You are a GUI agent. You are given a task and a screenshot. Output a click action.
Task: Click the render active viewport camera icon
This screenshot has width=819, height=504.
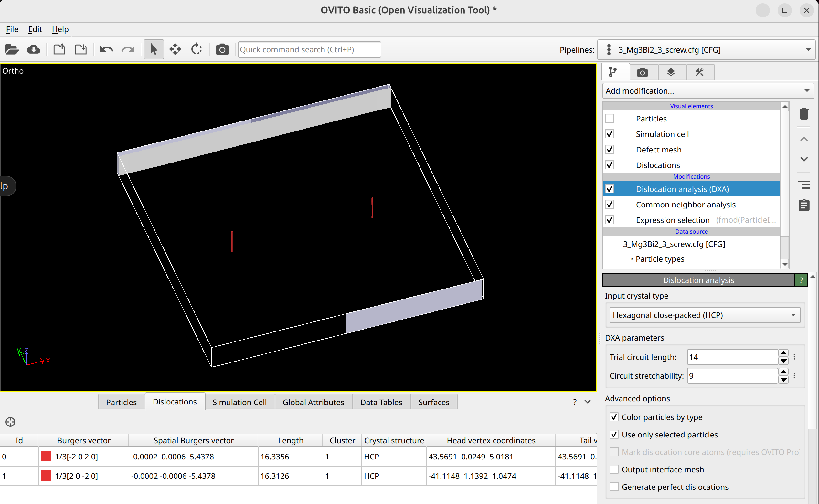click(222, 50)
